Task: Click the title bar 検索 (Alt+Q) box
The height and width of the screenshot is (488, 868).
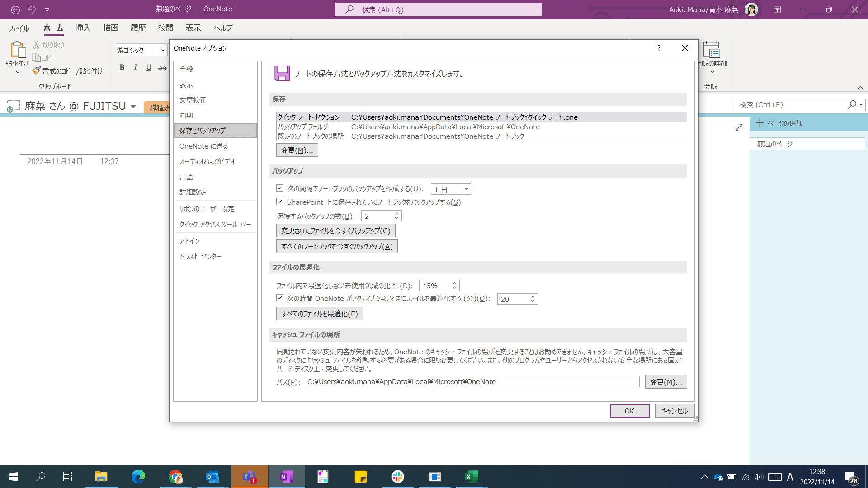Action: click(439, 9)
